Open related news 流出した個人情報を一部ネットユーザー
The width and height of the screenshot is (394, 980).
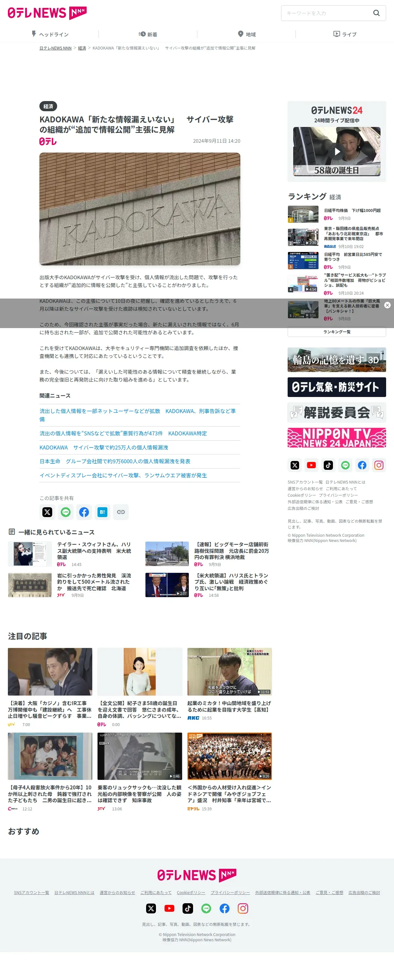click(140, 415)
